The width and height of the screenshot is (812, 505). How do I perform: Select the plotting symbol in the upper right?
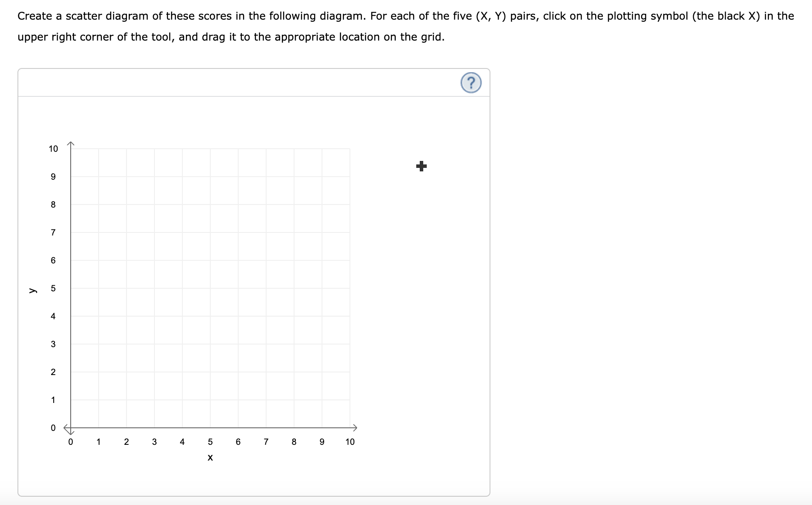click(x=421, y=166)
